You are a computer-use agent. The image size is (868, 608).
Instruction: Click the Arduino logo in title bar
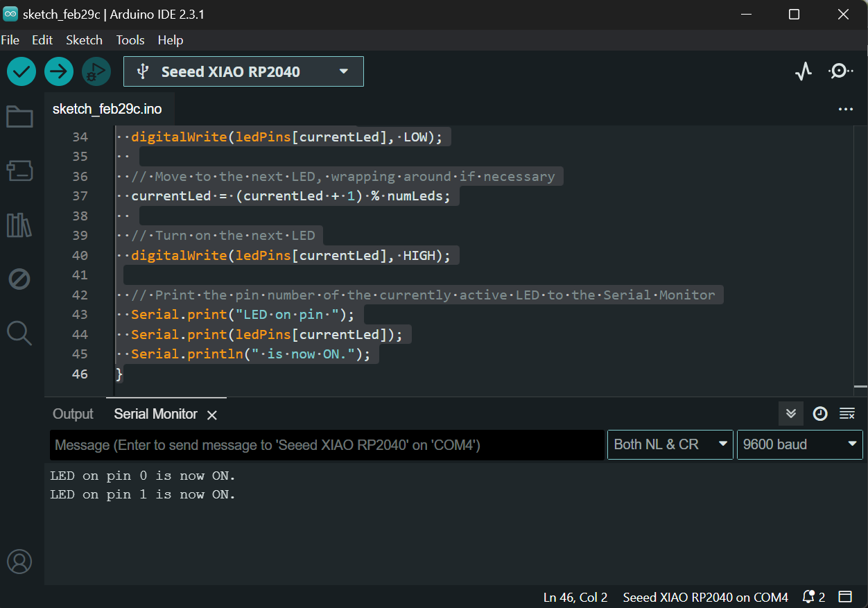coord(10,15)
